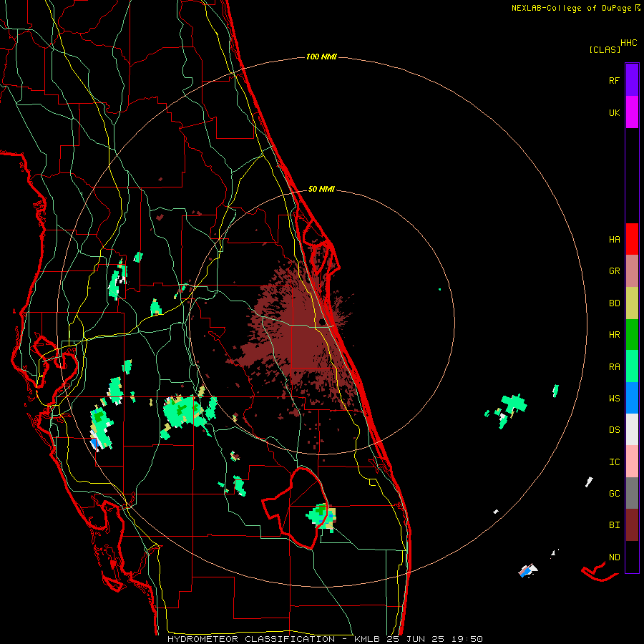Click the GC legend label
This screenshot has width=644, height=644.
point(614,494)
